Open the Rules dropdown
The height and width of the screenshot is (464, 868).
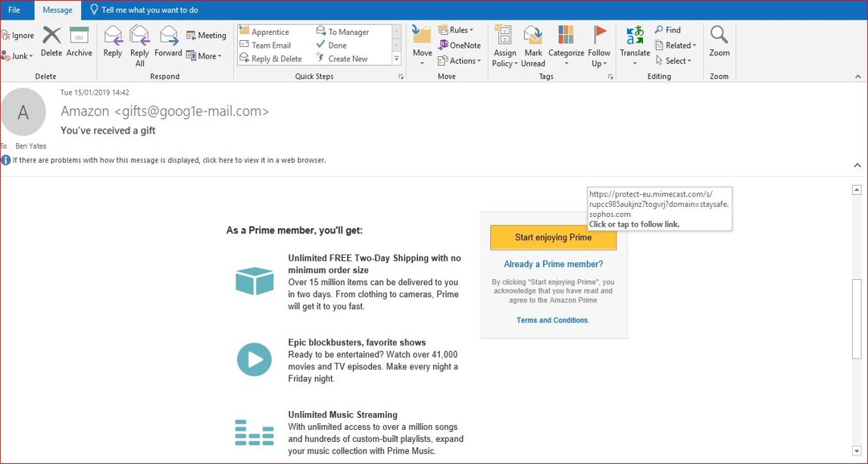point(456,30)
